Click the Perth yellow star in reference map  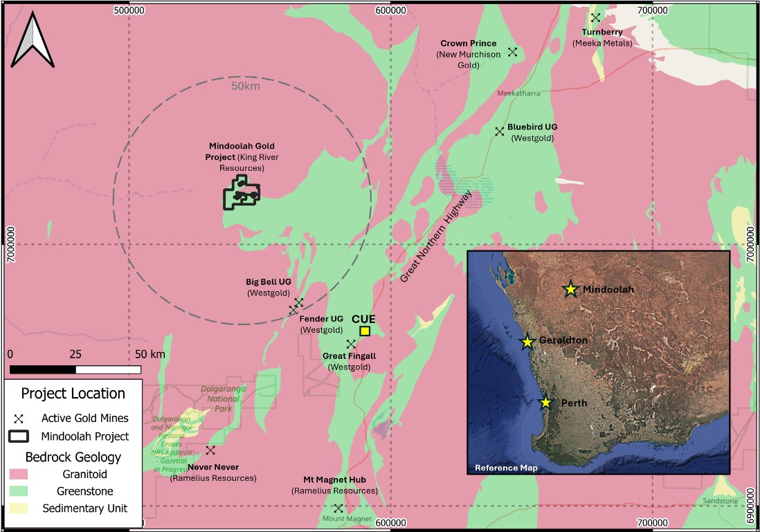545,403
